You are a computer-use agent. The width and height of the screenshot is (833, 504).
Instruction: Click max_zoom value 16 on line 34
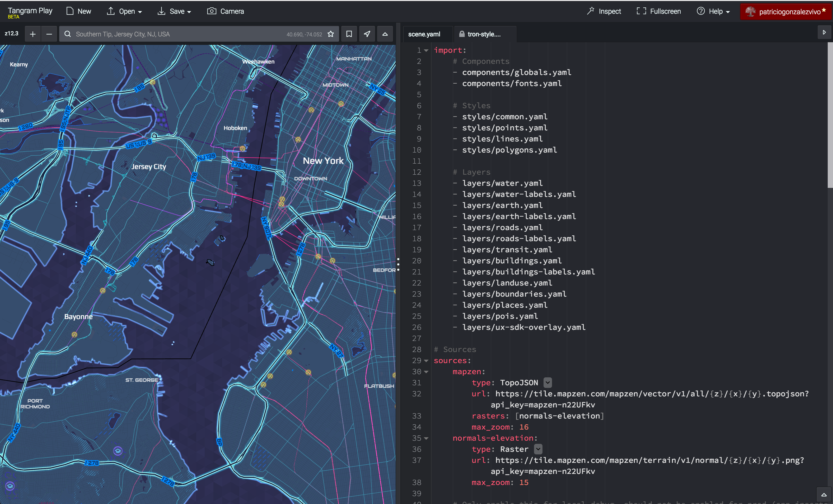pos(524,427)
